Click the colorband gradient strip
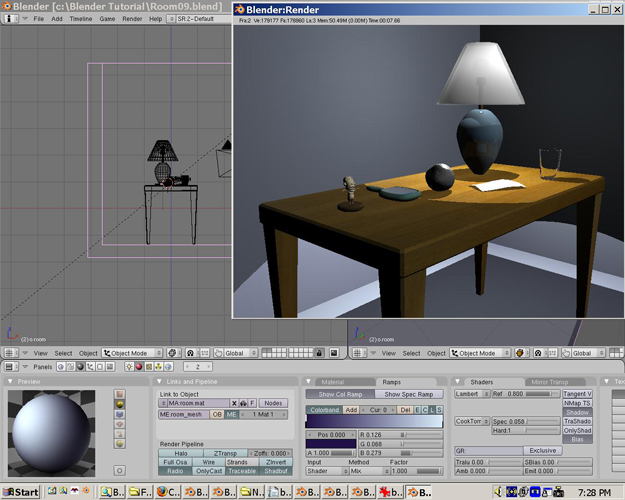Screen dimensions: 625x500 coord(373,422)
